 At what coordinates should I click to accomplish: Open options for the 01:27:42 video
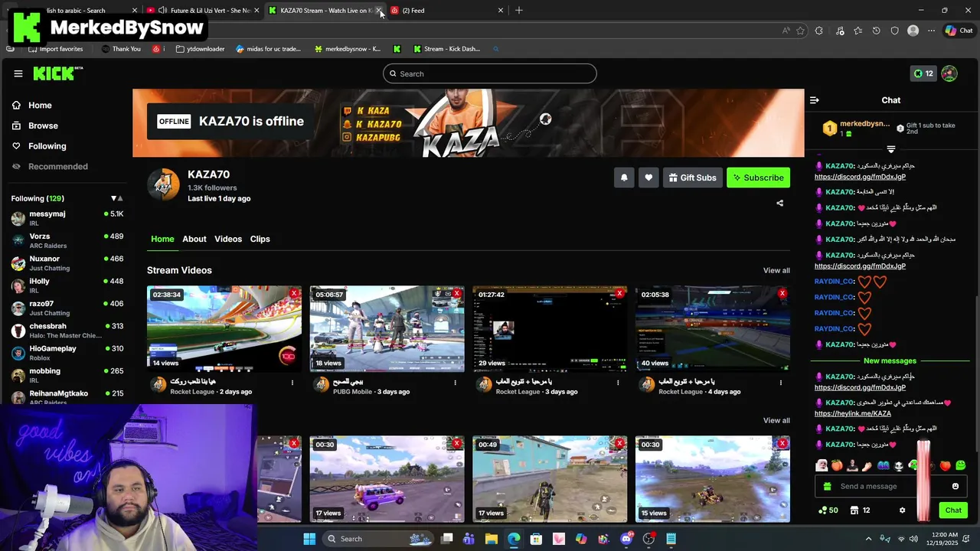[x=618, y=383]
